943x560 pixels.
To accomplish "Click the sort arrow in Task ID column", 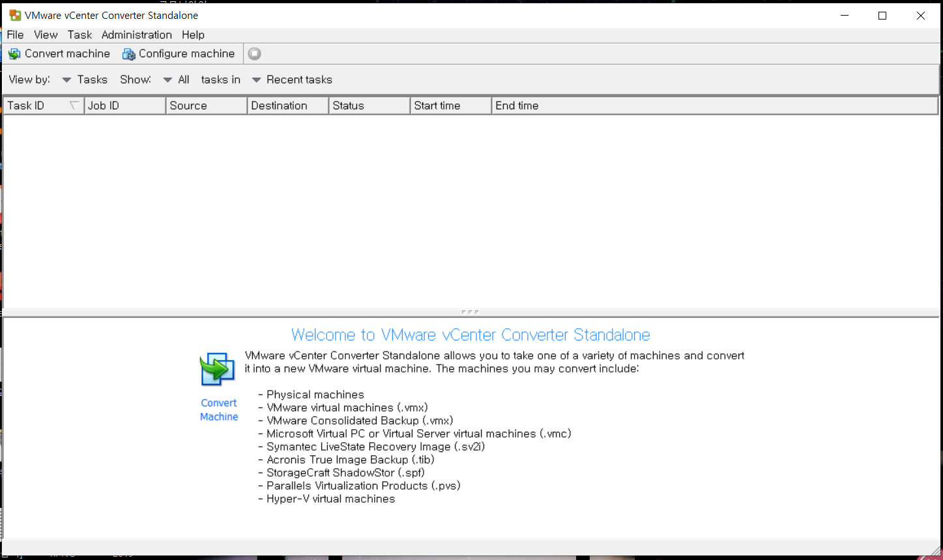I will 74,105.
